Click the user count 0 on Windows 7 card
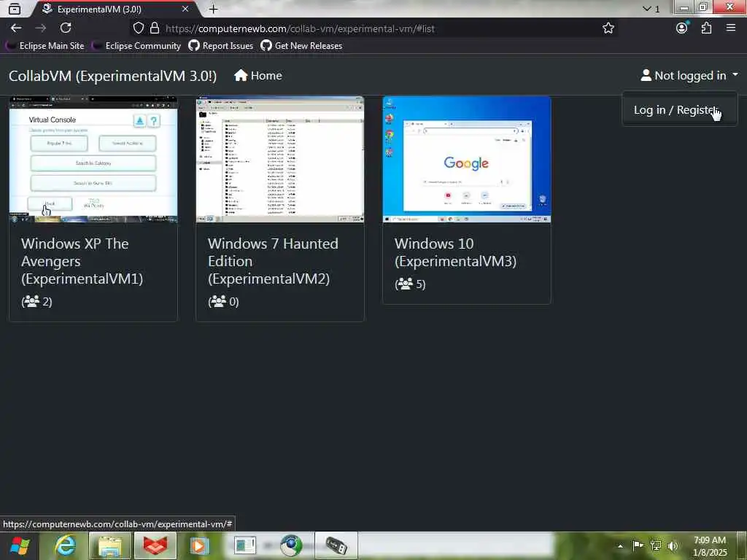Image resolution: width=747 pixels, height=560 pixels. click(223, 301)
